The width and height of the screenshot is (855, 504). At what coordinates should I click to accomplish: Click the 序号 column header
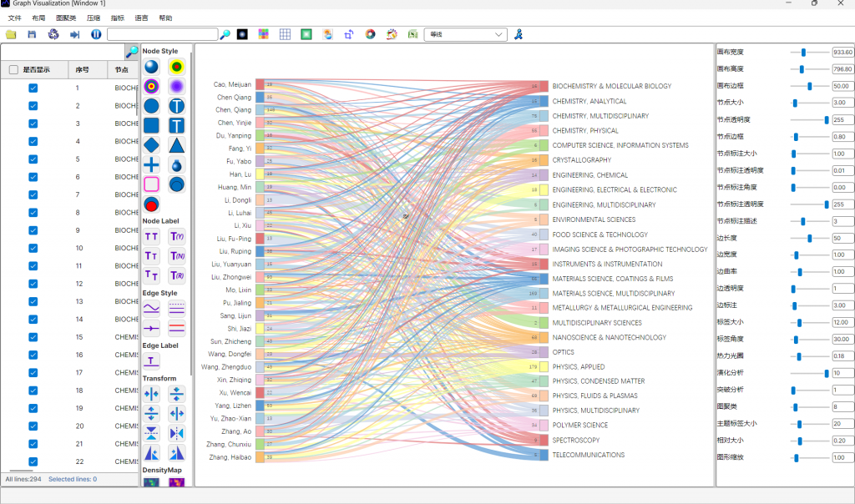pyautogui.click(x=82, y=70)
